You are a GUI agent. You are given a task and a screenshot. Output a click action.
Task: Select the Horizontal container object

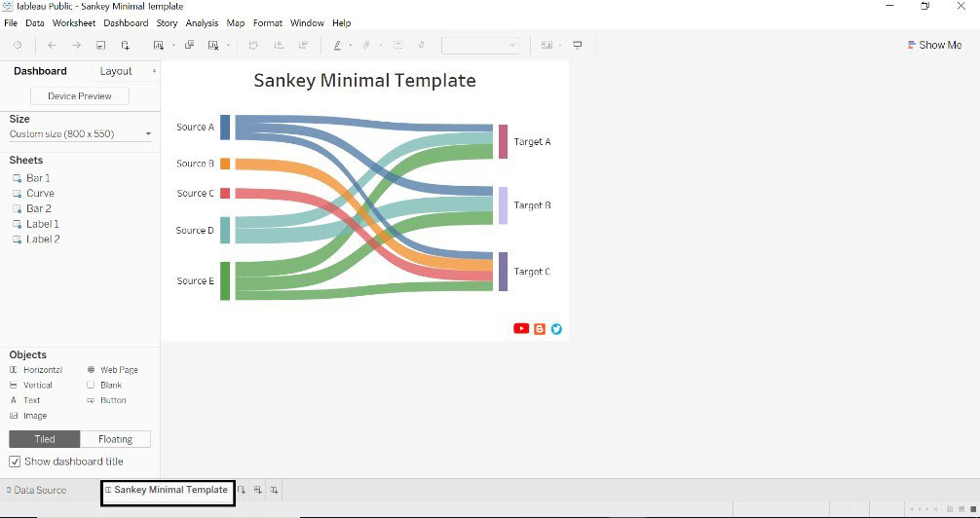(x=36, y=370)
